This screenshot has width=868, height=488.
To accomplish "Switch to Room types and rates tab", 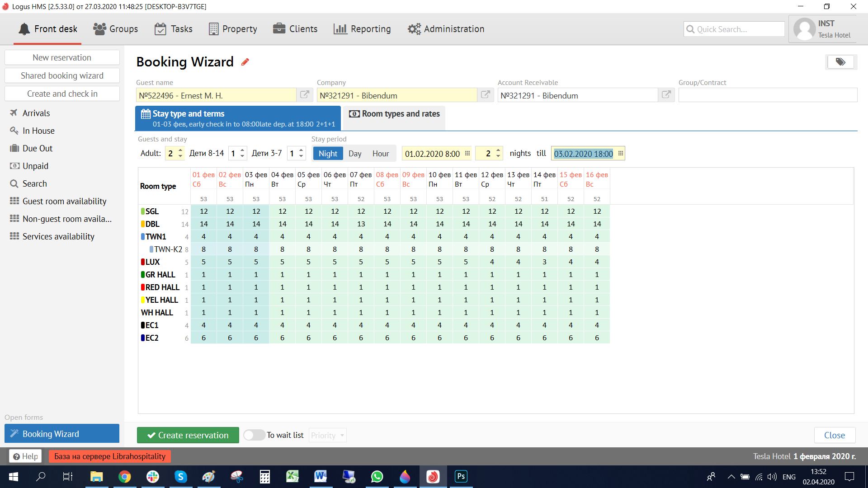I will point(394,114).
